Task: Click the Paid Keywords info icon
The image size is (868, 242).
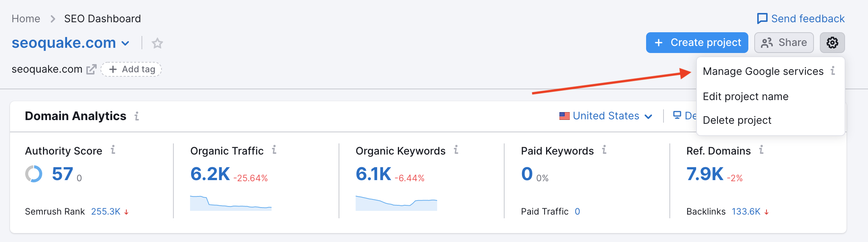Action: [604, 150]
